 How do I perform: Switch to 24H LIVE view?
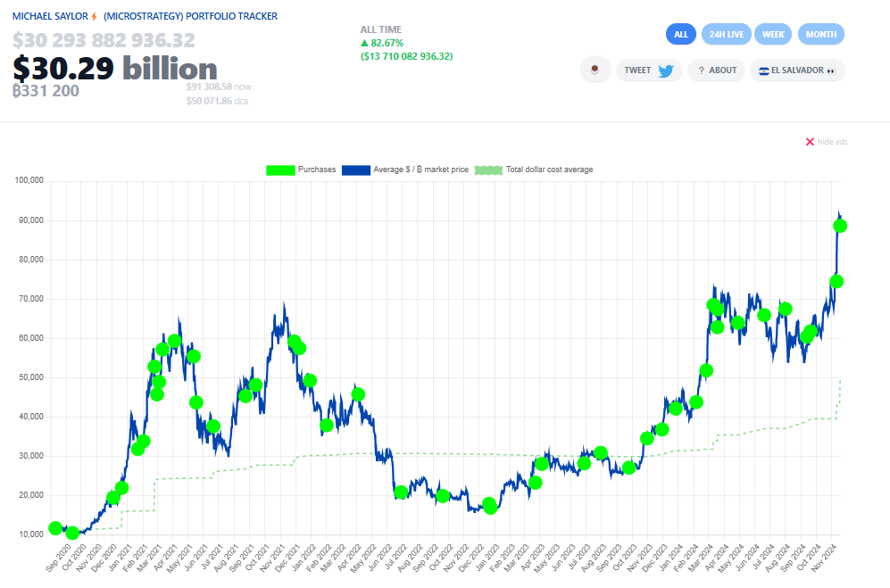(x=727, y=33)
